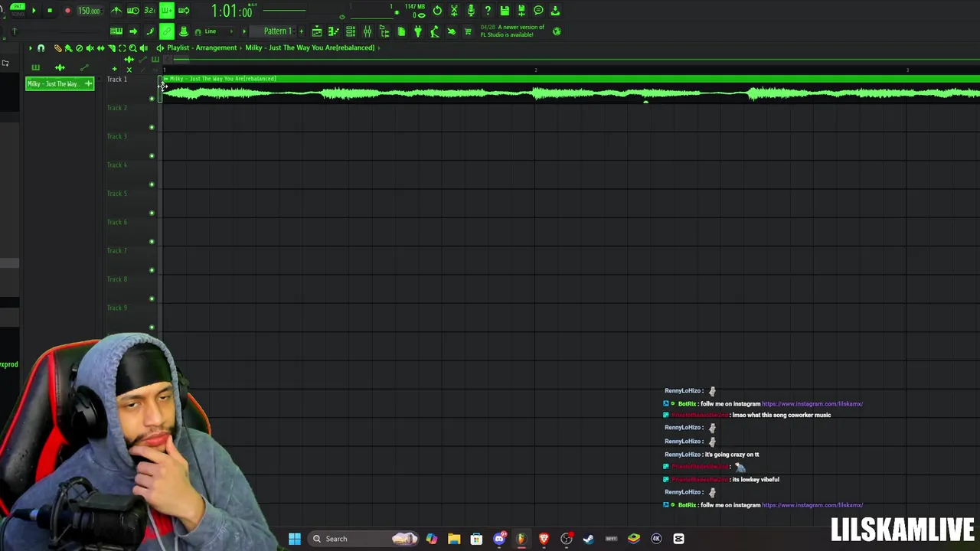Select the playlist zoom magnifier tool

point(132,47)
